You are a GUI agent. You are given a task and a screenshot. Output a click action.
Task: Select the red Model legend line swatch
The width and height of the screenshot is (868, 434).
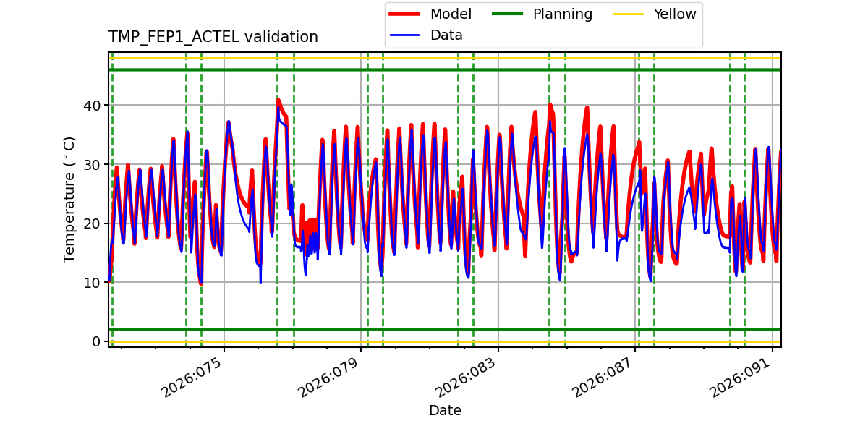pyautogui.click(x=403, y=12)
